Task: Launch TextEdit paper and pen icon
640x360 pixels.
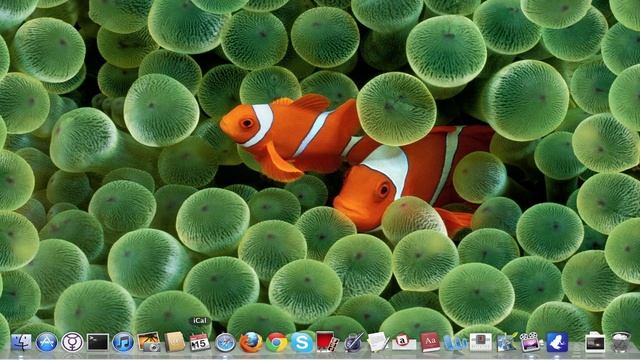Action: pyautogui.click(x=378, y=342)
